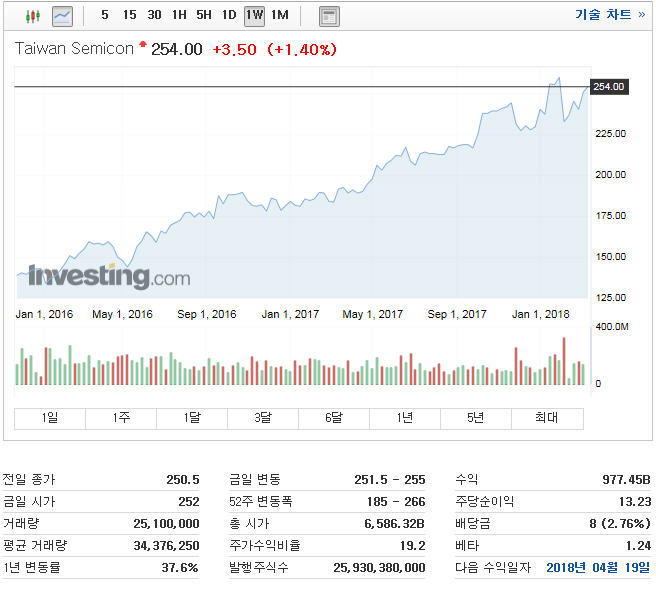Screen dimensions: 656x595
Task: Click the Investing.com watermark logo
Action: coord(108,277)
